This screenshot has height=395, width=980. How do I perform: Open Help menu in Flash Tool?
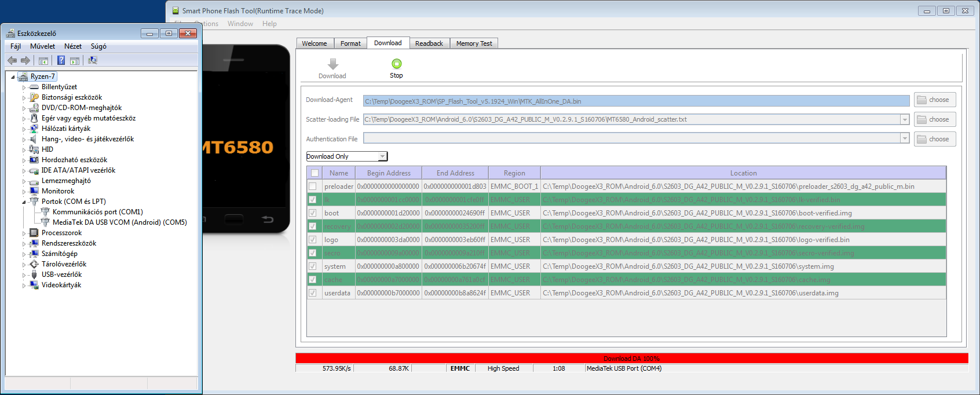point(269,24)
